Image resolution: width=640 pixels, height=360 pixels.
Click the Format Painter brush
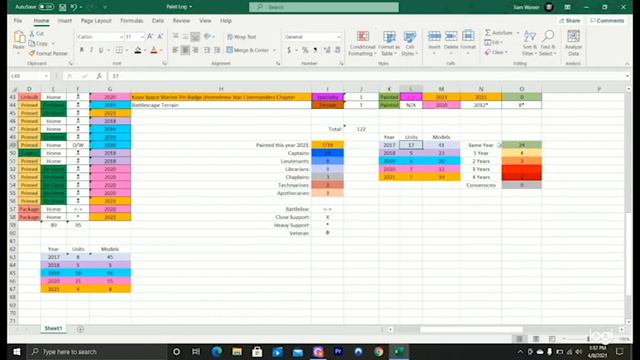pos(32,53)
